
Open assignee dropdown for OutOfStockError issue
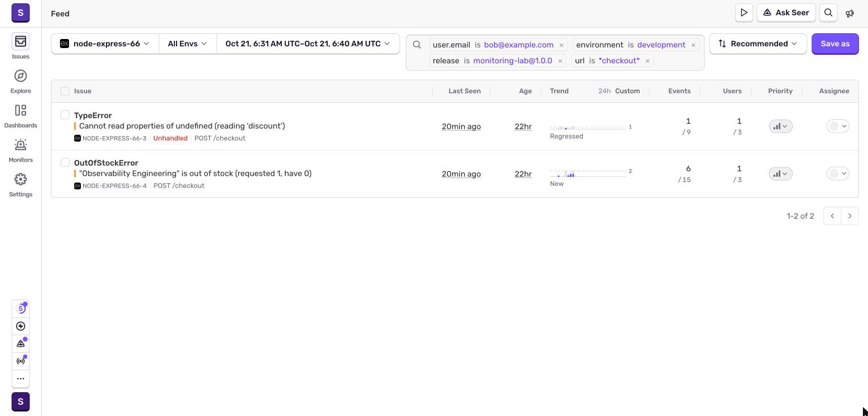tap(837, 174)
